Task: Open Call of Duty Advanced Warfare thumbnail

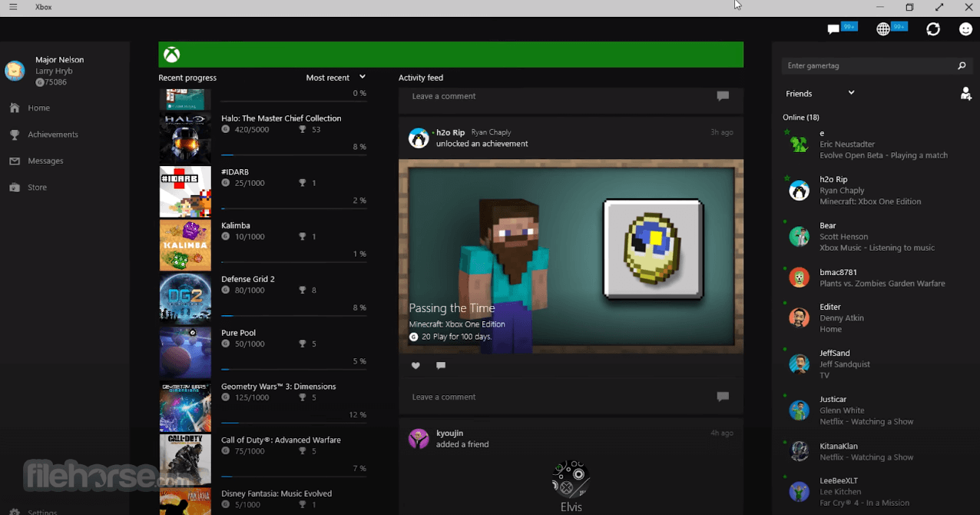Action: pyautogui.click(x=185, y=460)
